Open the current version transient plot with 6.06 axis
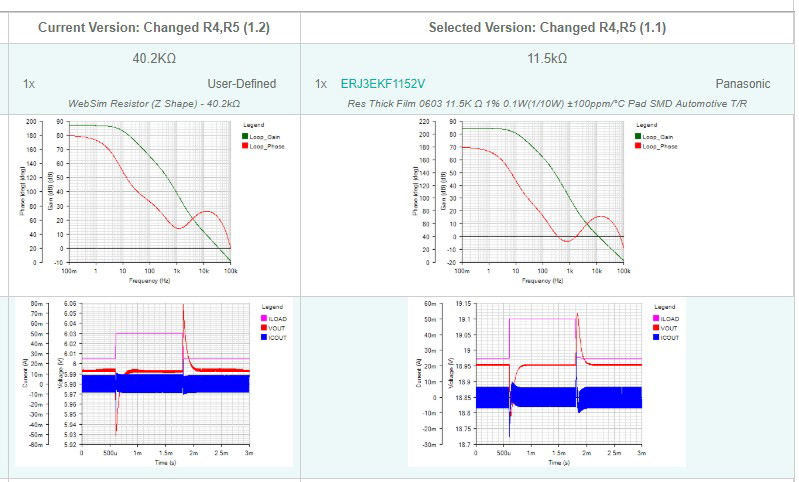The image size is (799, 482). (154, 383)
